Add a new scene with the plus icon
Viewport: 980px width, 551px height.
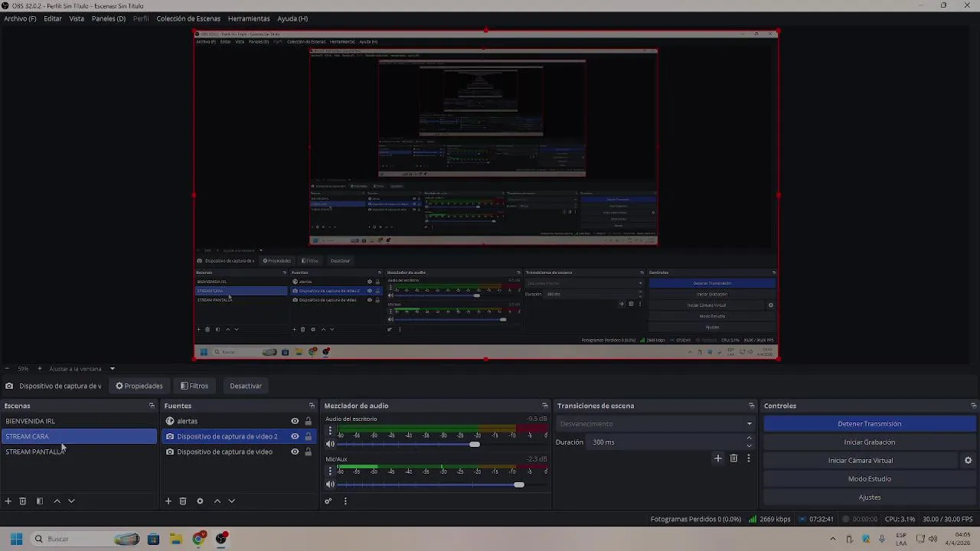pos(8,501)
